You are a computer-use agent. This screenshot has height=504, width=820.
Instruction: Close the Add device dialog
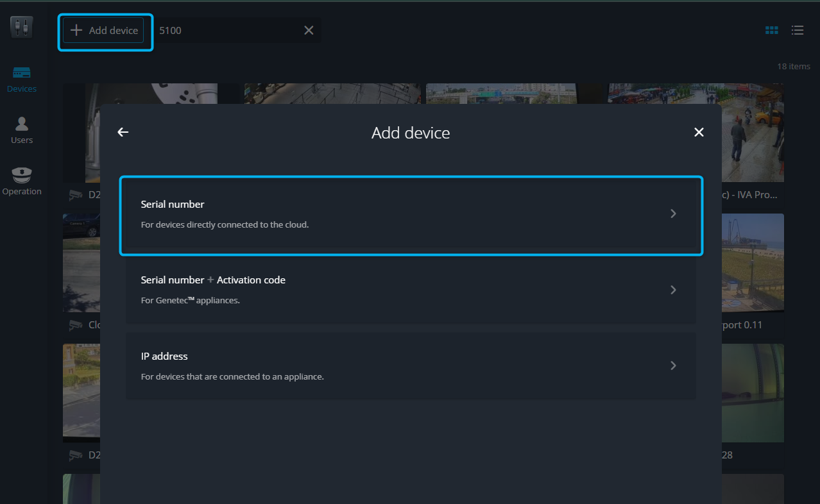699,132
